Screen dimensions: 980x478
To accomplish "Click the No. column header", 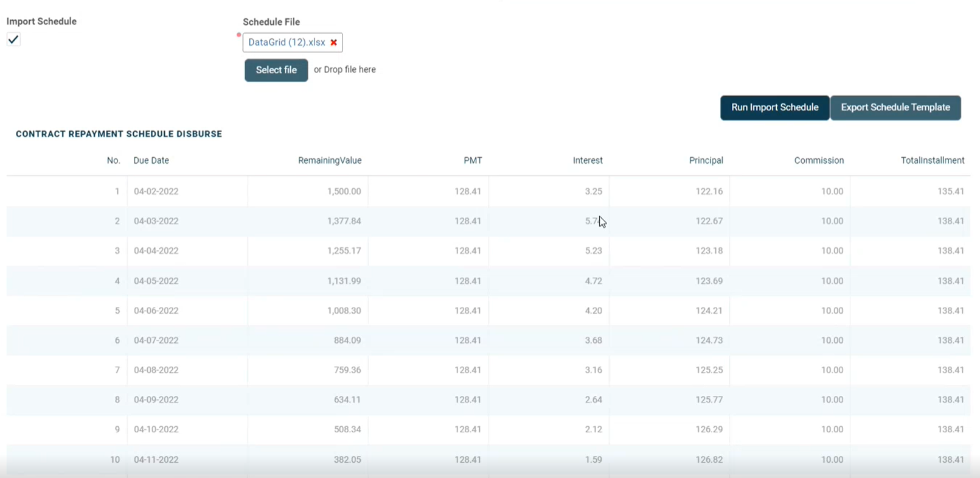I will point(113,161).
